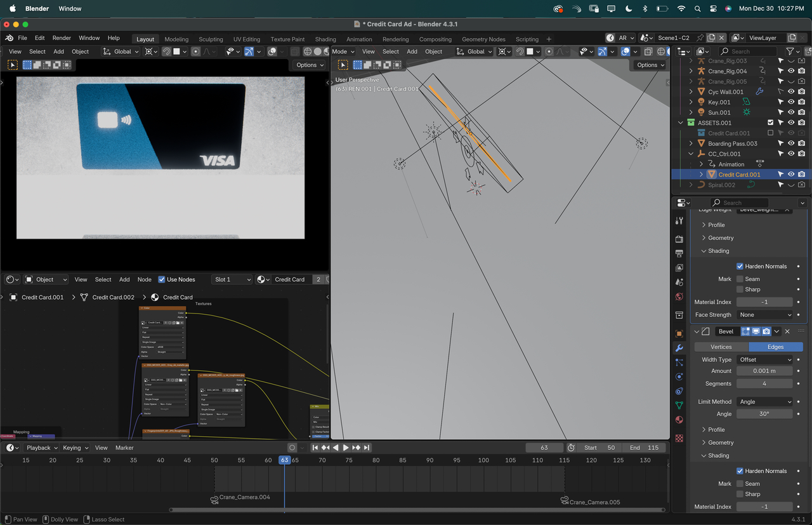Pin the Scene1-C2 scene selector
Viewport: 812px width, 525px height.
pos(700,38)
